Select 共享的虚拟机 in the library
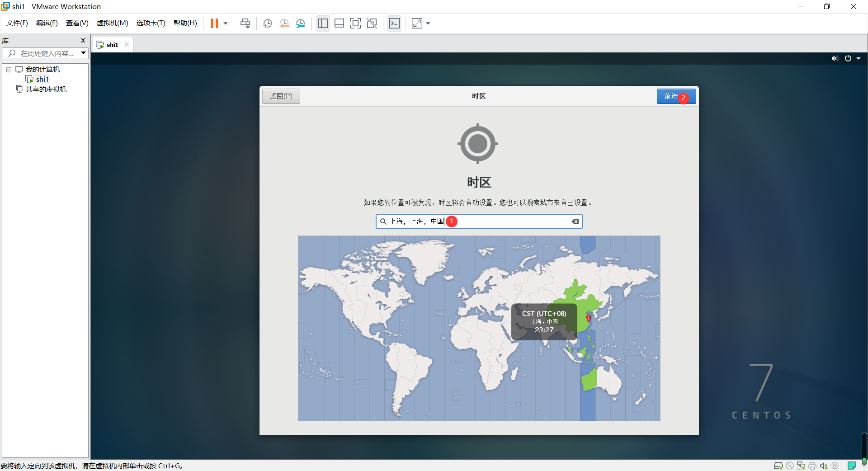Viewport: 868px width, 471px height. pos(46,89)
